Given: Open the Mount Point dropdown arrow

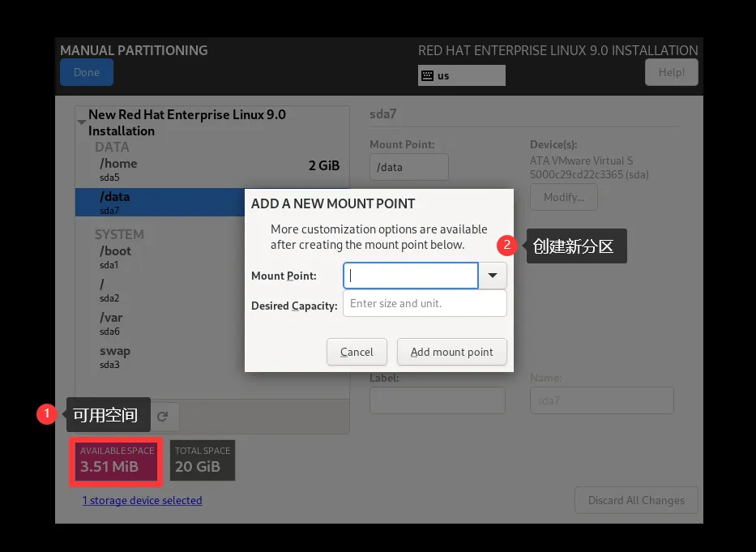Looking at the screenshot, I should tap(493, 276).
